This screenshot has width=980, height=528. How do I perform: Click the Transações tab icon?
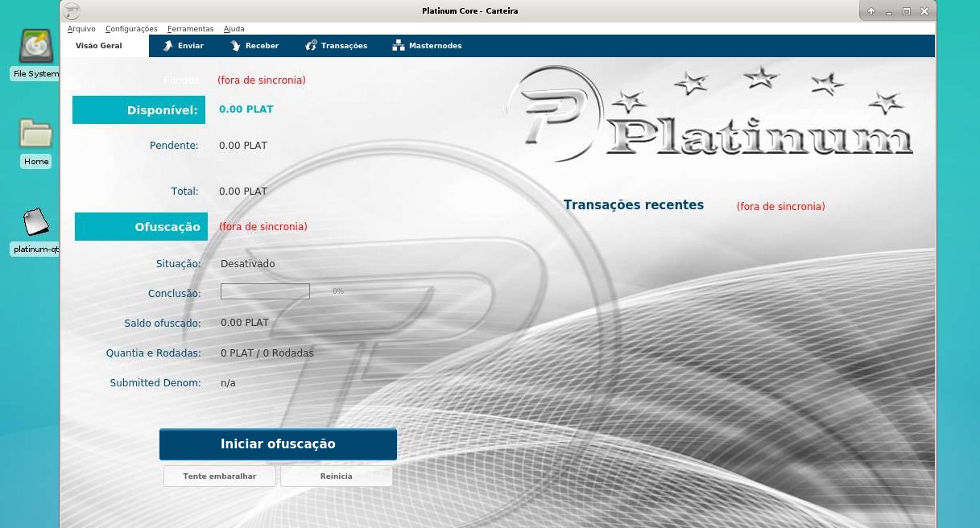click(x=311, y=46)
